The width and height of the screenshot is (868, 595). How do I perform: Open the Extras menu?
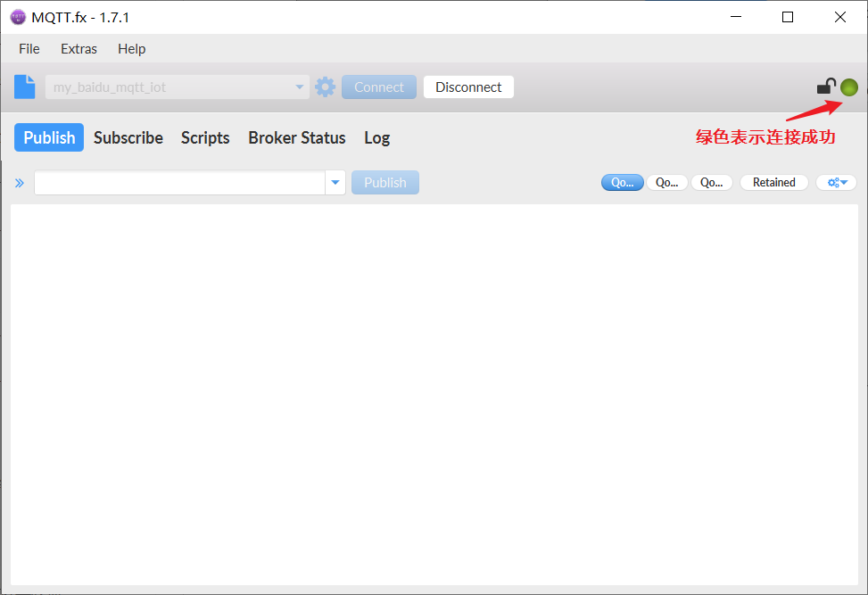pos(79,49)
